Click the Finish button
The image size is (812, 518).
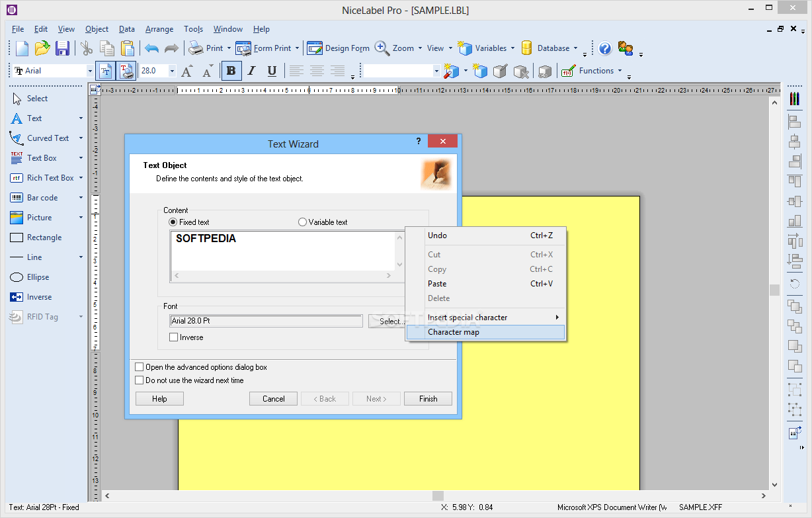point(428,399)
